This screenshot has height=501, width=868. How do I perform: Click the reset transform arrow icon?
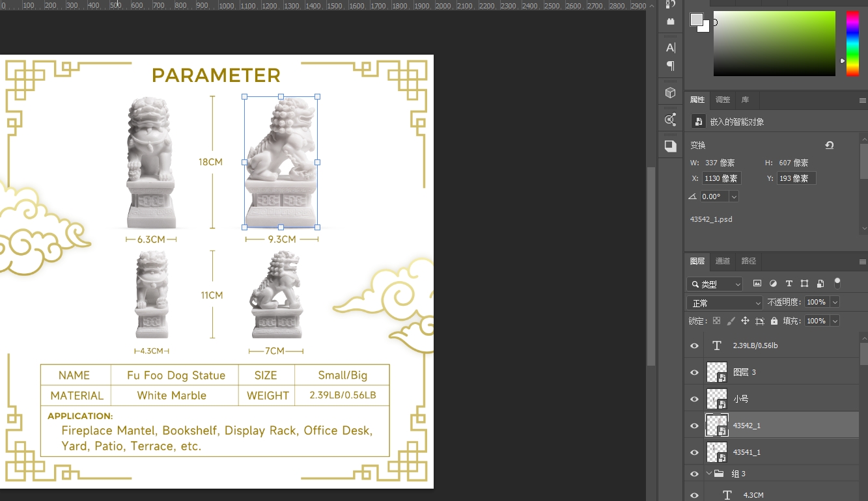(x=829, y=145)
